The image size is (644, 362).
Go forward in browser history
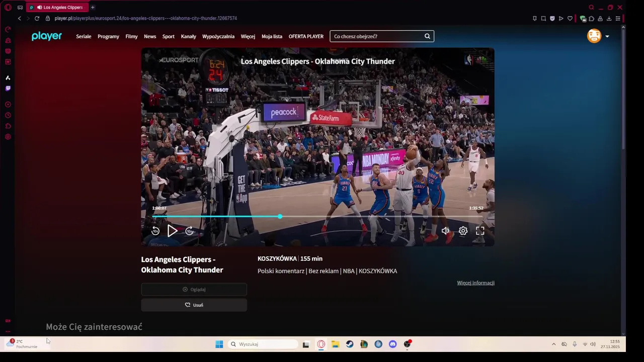coord(28,19)
